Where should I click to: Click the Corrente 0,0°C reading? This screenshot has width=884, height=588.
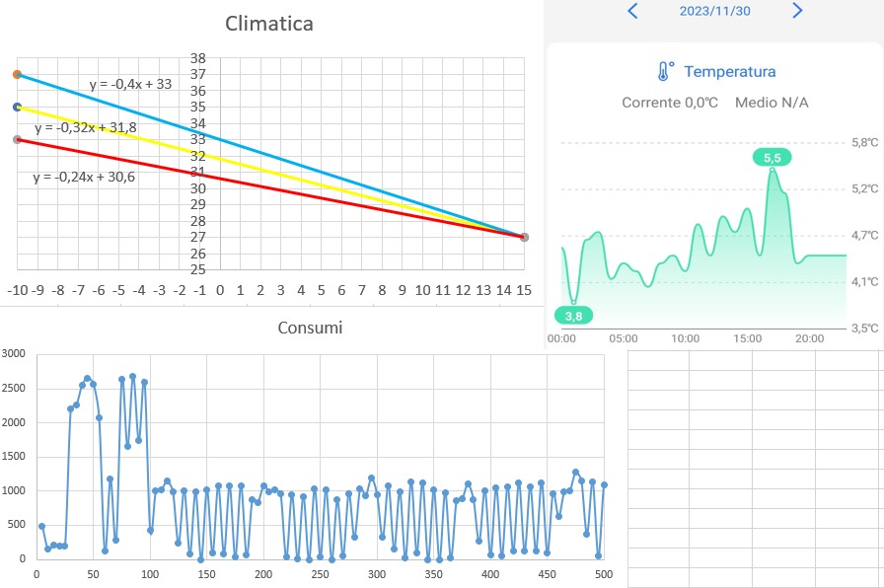point(670,103)
